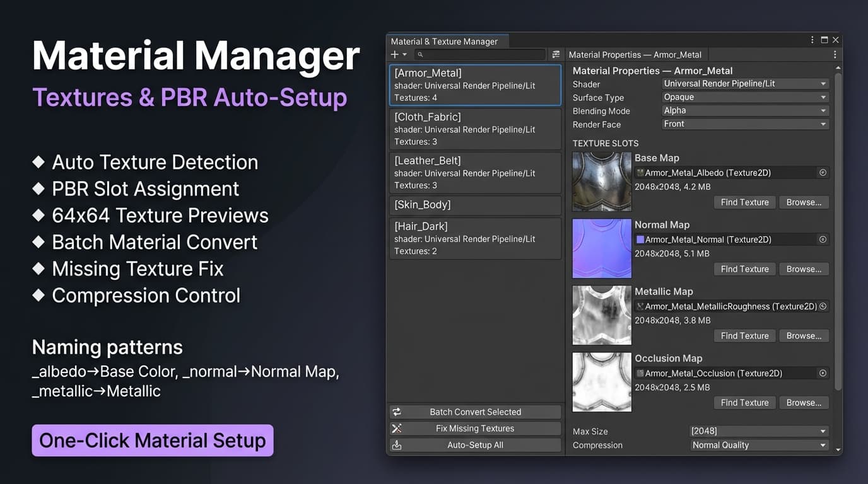Select the Material Properties — Armor_Metal tab
Screen dimensions: 868x484
635,54
